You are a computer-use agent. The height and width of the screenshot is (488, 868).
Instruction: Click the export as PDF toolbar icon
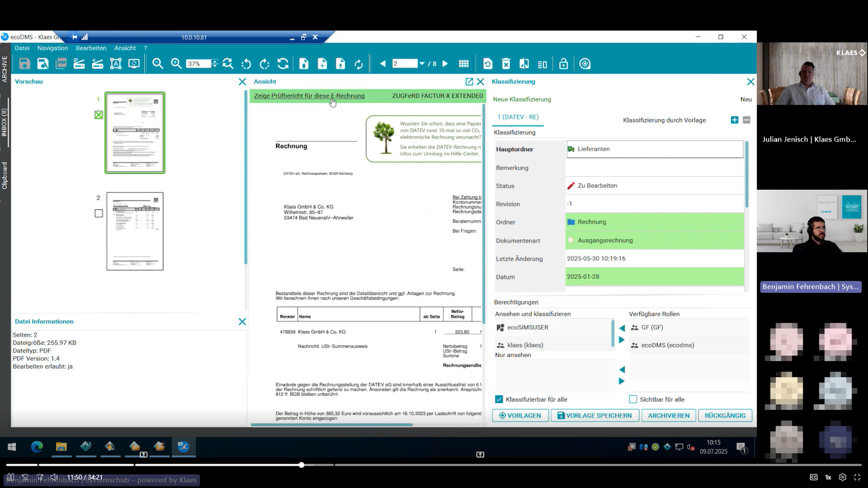(61, 63)
